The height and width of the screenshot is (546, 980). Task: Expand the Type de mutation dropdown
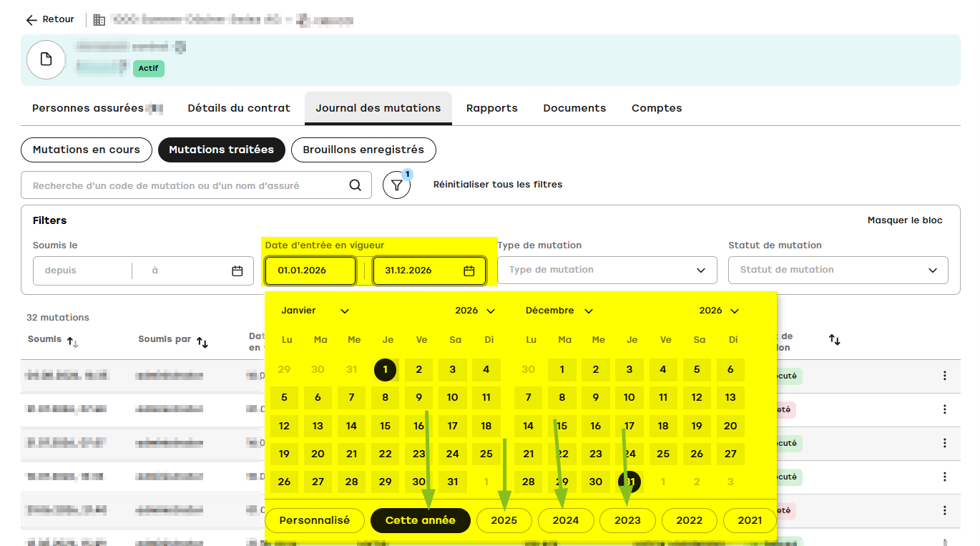pos(607,270)
